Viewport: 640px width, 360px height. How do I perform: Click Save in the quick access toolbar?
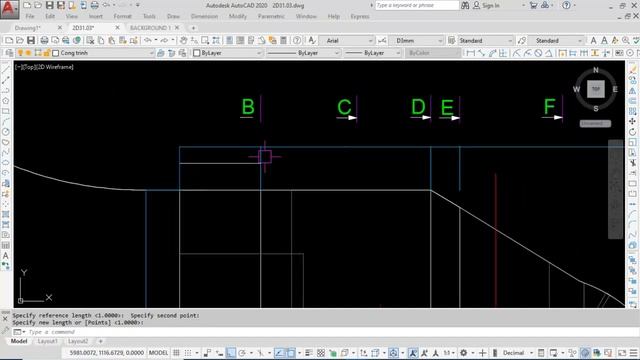tap(49, 5)
